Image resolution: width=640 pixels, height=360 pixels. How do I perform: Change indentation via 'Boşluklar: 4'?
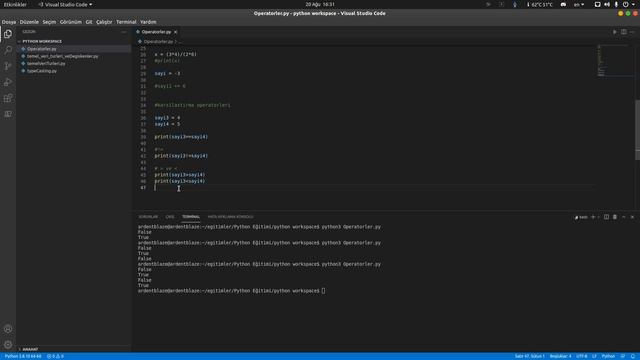coord(560,356)
